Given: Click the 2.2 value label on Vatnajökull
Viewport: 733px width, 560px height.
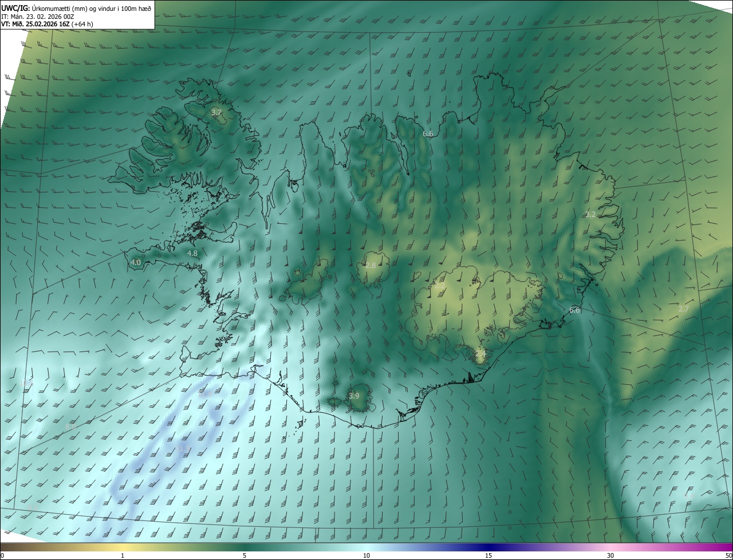Looking at the screenshot, I should pyautogui.click(x=440, y=285).
